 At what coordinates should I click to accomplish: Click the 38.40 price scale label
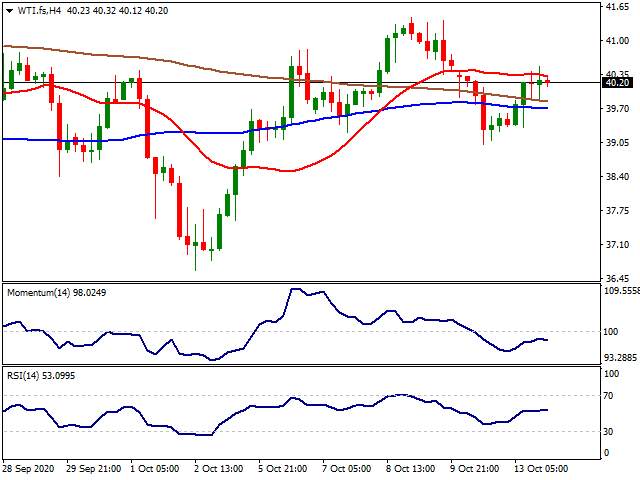click(618, 177)
